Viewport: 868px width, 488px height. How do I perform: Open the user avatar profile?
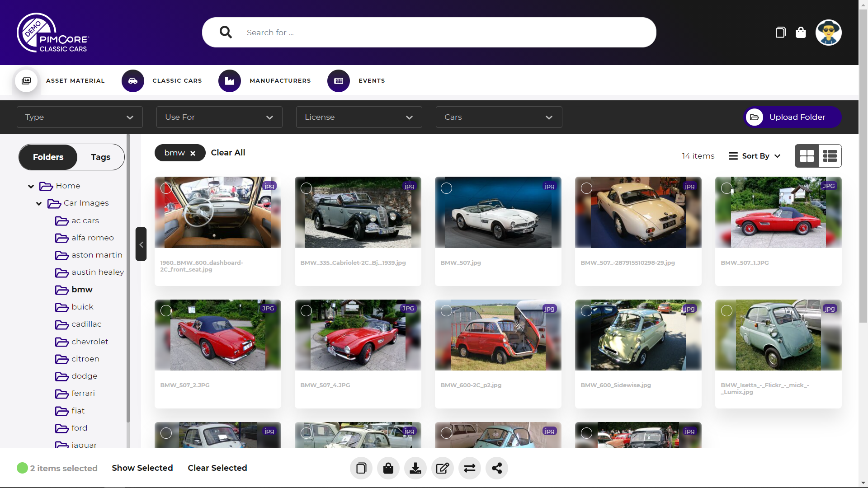[828, 33]
